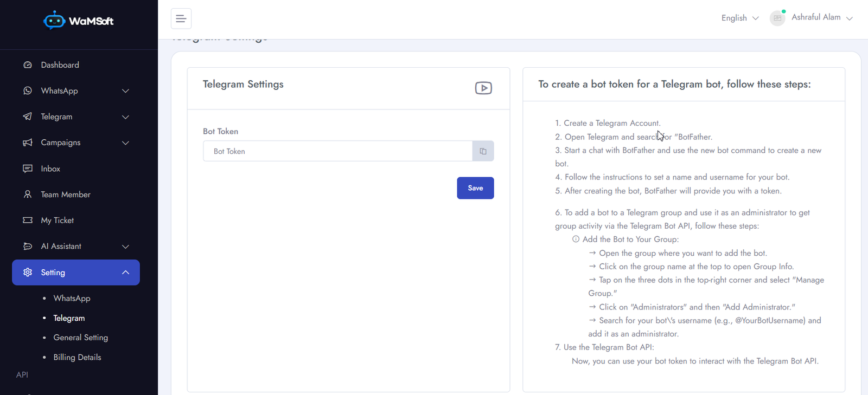868x395 pixels.
Task: Open the English language dropdown
Action: [x=740, y=18]
